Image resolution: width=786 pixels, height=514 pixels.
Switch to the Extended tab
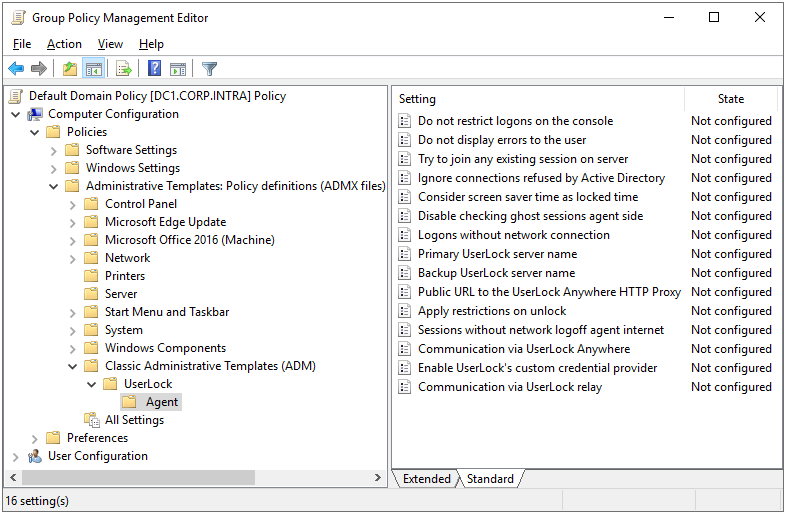426,479
